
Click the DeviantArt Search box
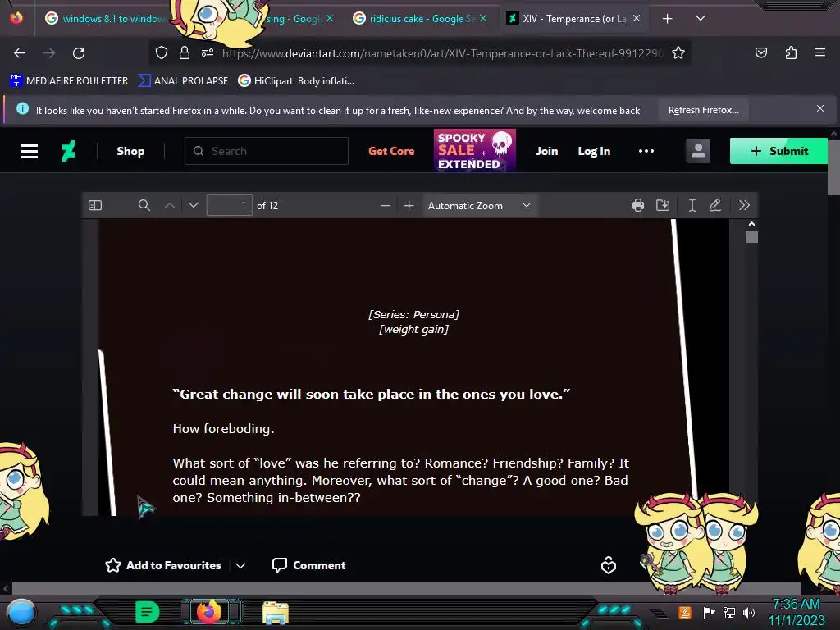(267, 151)
